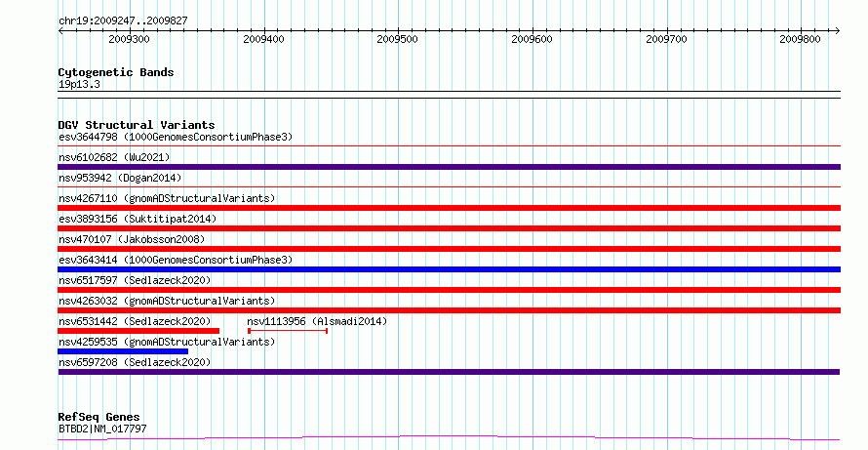Click ruler position 2009700
Screen dimensions: 868x450
(x=666, y=39)
